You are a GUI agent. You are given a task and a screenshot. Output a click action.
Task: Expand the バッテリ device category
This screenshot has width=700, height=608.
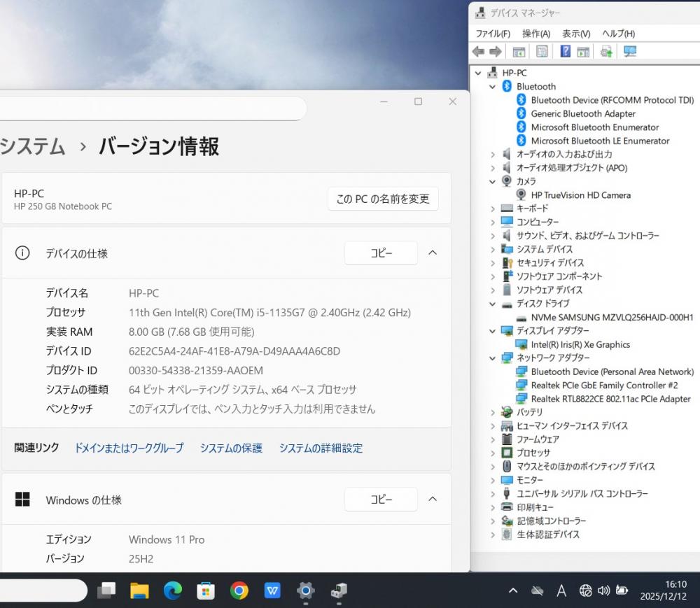pos(492,412)
